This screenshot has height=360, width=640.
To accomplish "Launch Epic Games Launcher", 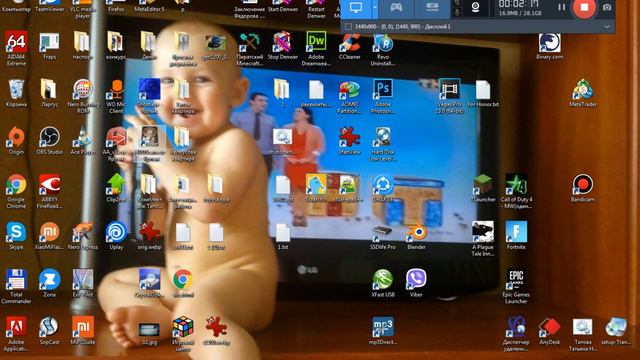I will pyautogui.click(x=516, y=287).
